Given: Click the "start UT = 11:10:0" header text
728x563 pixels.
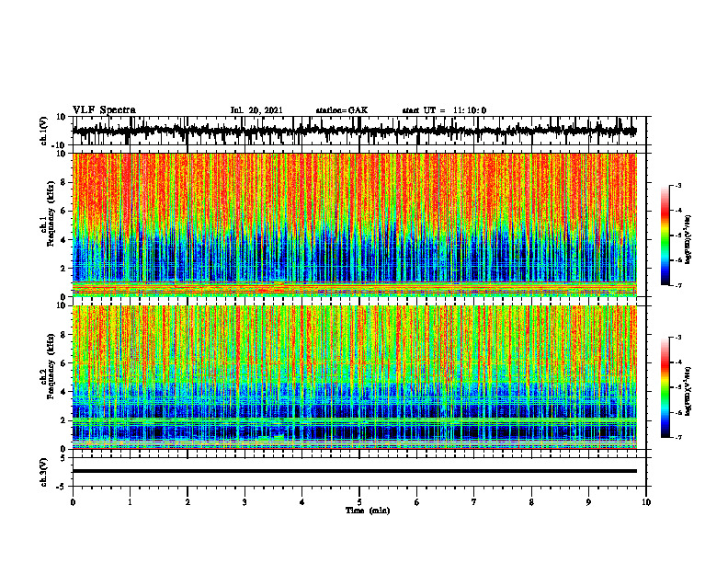Looking at the screenshot, I should click(x=444, y=110).
